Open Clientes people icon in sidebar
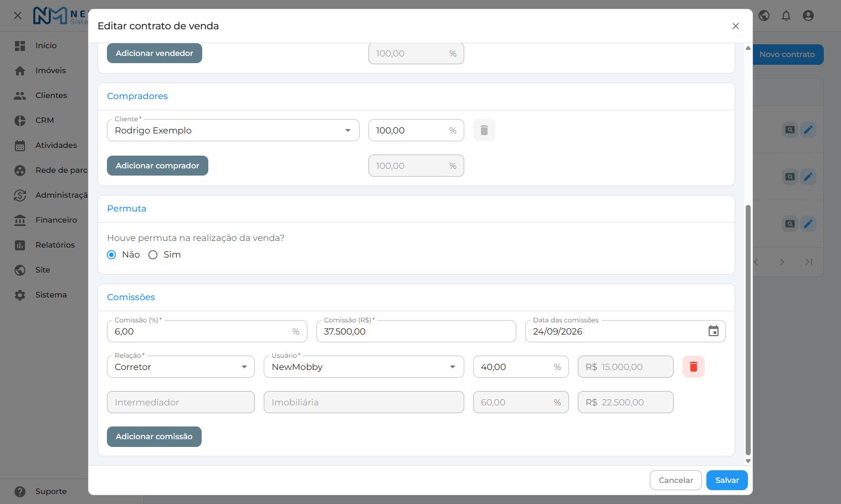 (x=20, y=95)
